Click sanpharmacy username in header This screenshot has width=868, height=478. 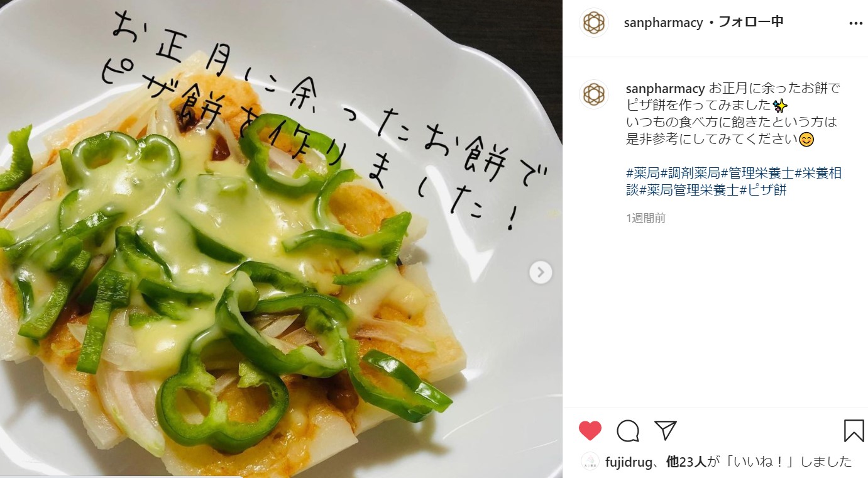coord(663,23)
